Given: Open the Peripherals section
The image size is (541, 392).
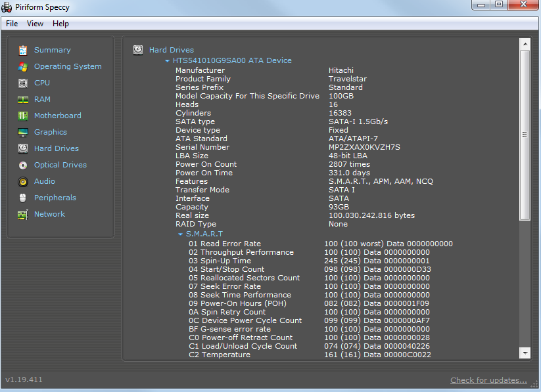Looking at the screenshot, I should coord(55,198).
